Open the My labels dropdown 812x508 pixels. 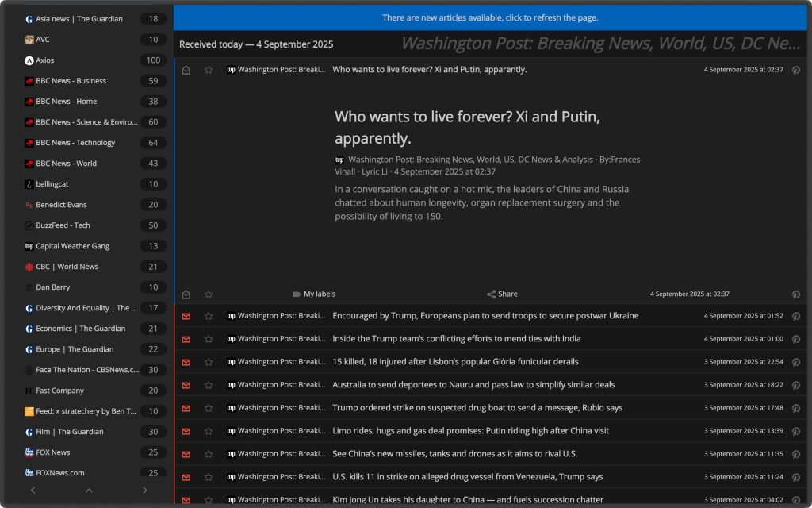tap(314, 294)
